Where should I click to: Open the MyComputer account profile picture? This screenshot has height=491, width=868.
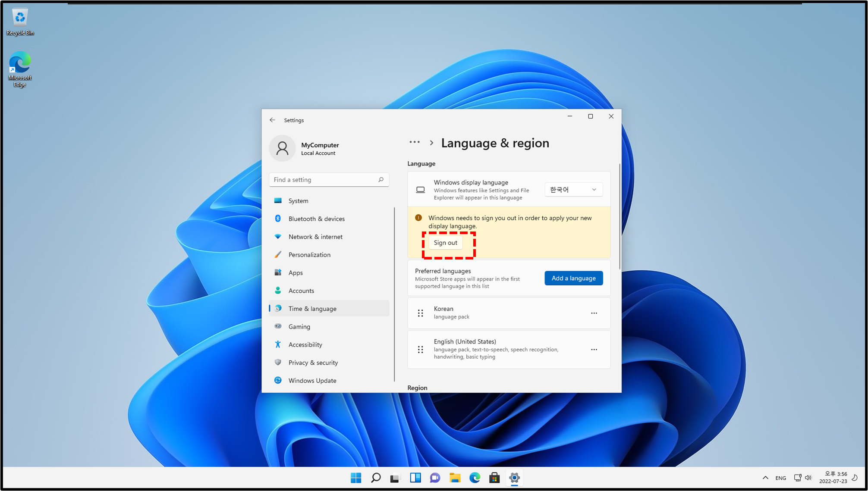(x=282, y=148)
